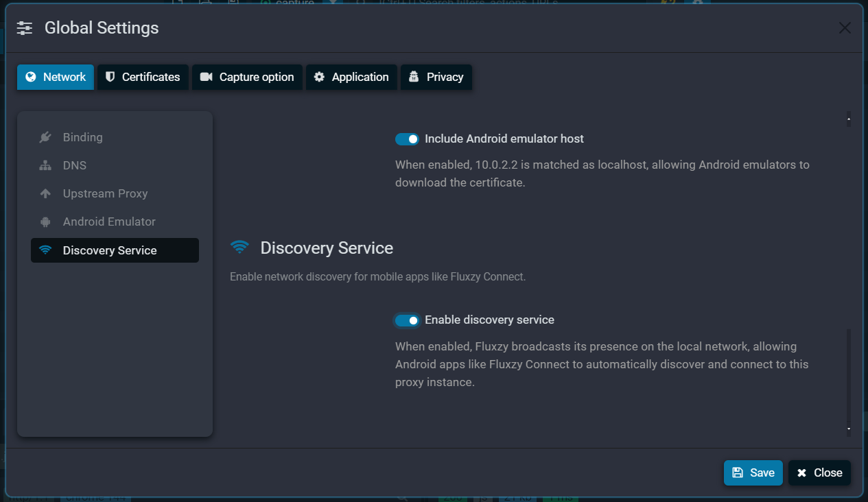Click the Binding feather icon
Viewport: 868px width, 502px height.
coord(44,136)
